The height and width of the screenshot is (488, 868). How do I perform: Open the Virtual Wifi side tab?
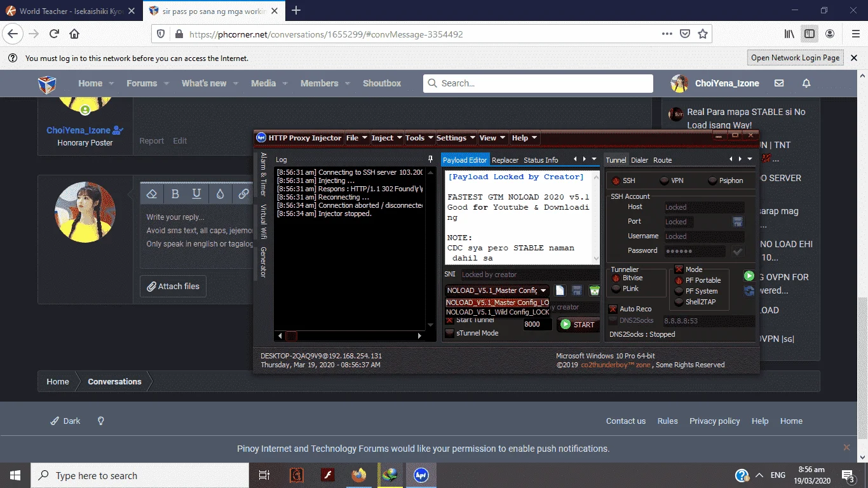pos(263,221)
